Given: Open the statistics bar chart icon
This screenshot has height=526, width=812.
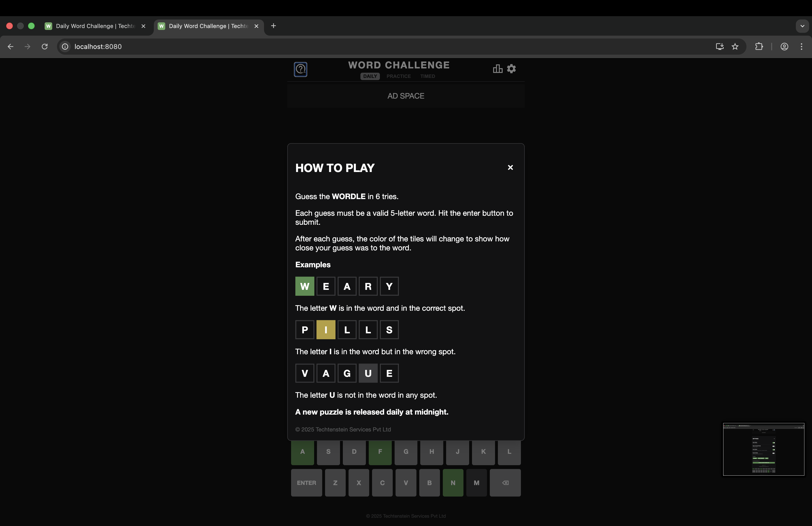Looking at the screenshot, I should coord(497,69).
